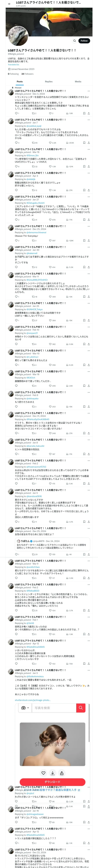
Task: Follow the @Belgie_poland account
Action: tap(84, 41)
